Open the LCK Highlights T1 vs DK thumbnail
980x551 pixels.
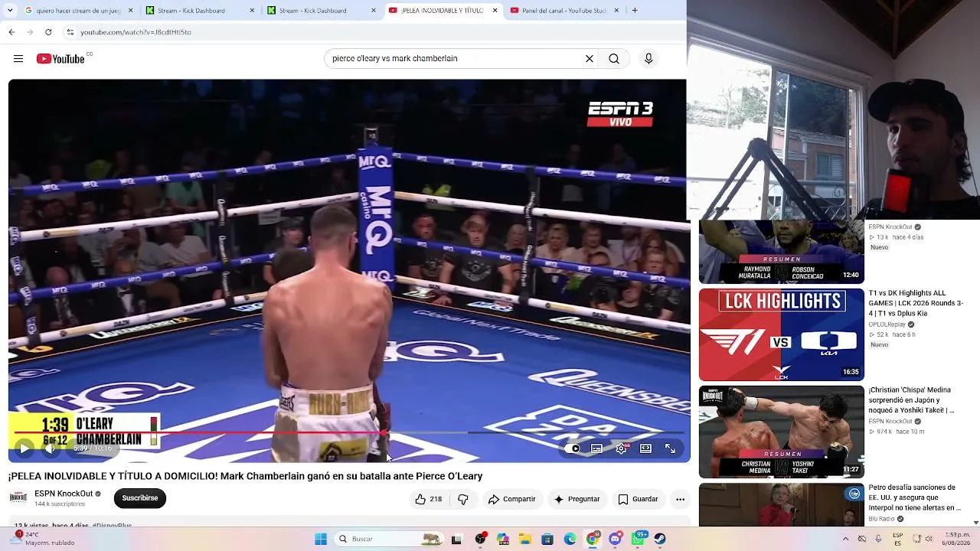(x=781, y=334)
